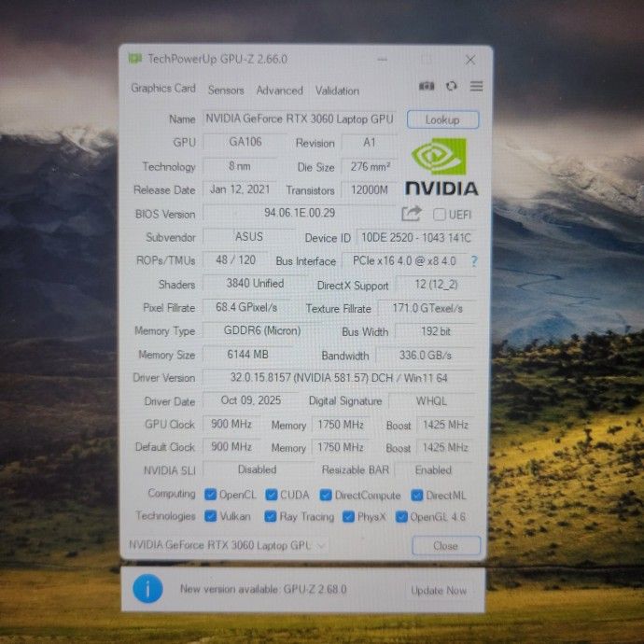Click the Transistors value 12000M
644x644 pixels.
370,189
